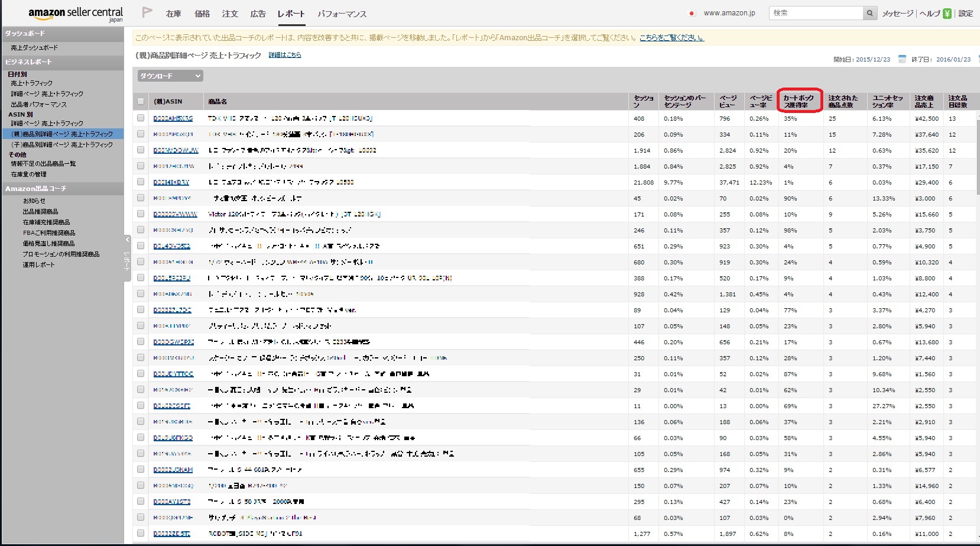Open 出品者パフォーマンス in the sidebar
This screenshot has height=546, width=980.
click(x=38, y=105)
